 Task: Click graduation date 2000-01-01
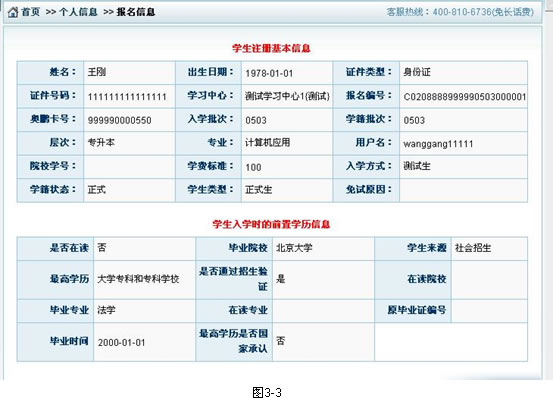[121, 343]
